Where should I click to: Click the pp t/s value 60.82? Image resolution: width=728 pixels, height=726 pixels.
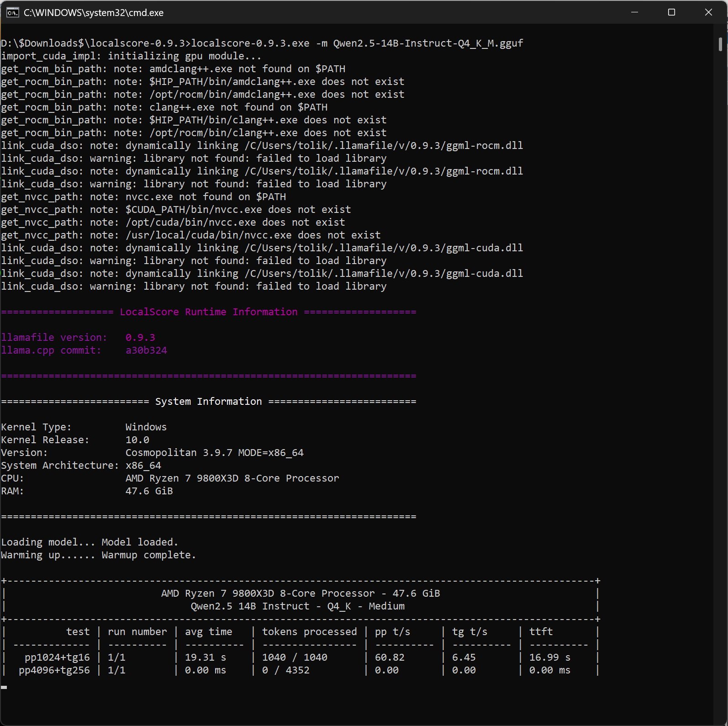pyautogui.click(x=390, y=657)
